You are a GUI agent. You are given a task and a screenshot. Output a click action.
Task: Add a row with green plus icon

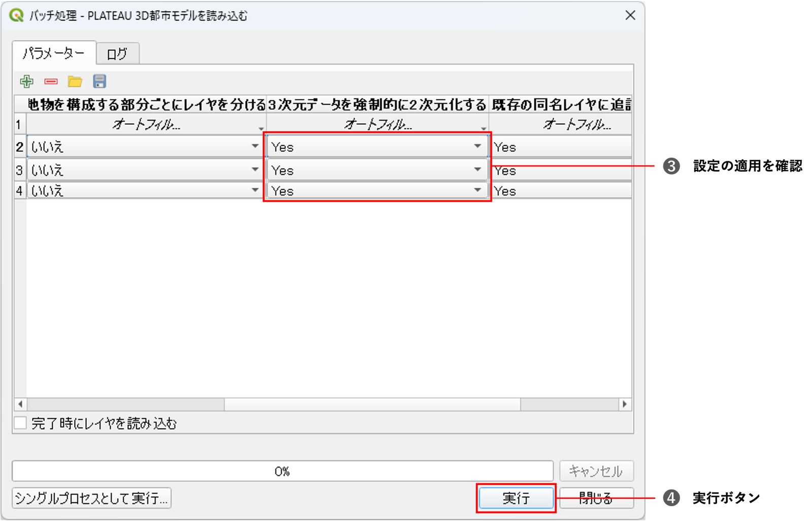coord(26,81)
